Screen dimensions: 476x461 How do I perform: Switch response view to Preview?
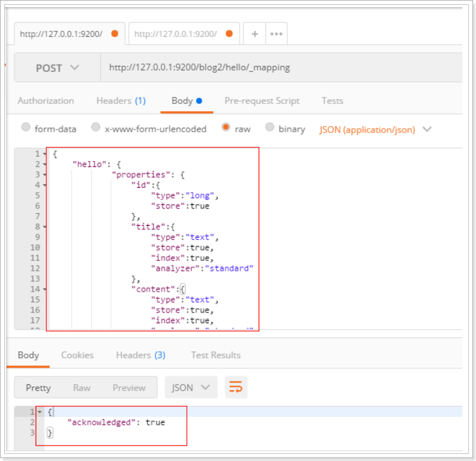click(x=129, y=388)
